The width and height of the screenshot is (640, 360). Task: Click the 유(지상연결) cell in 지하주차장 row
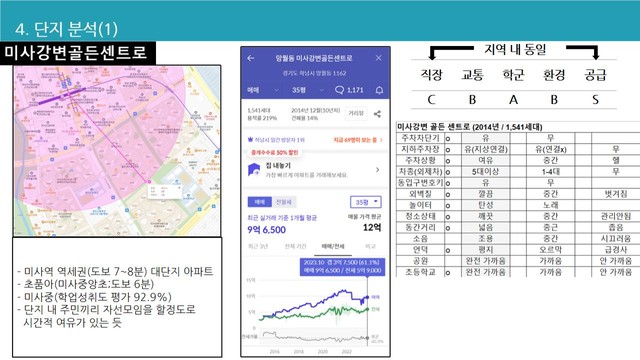(485, 149)
